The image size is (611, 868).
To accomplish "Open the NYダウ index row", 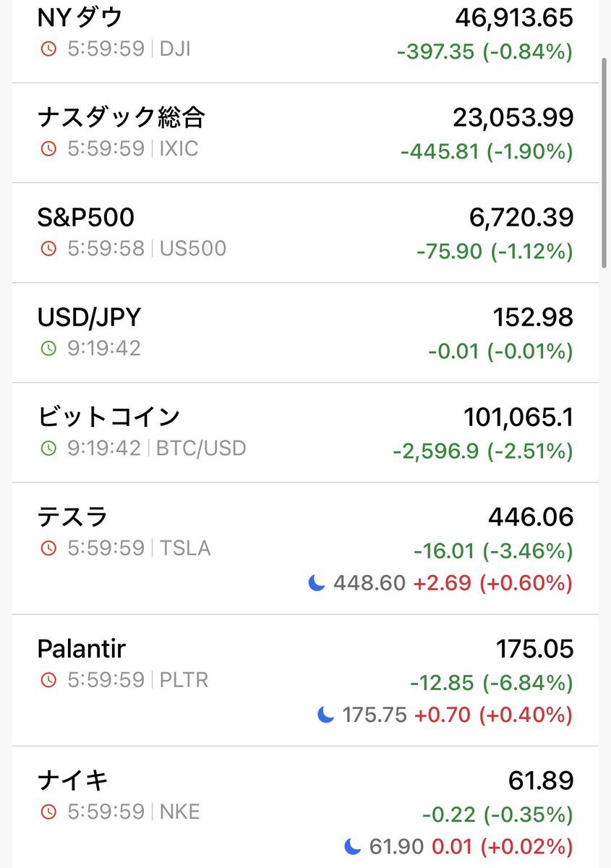I will 80,19.
